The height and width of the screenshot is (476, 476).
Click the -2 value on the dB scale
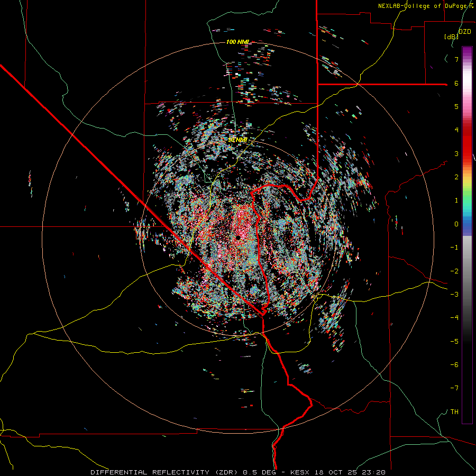[454, 271]
